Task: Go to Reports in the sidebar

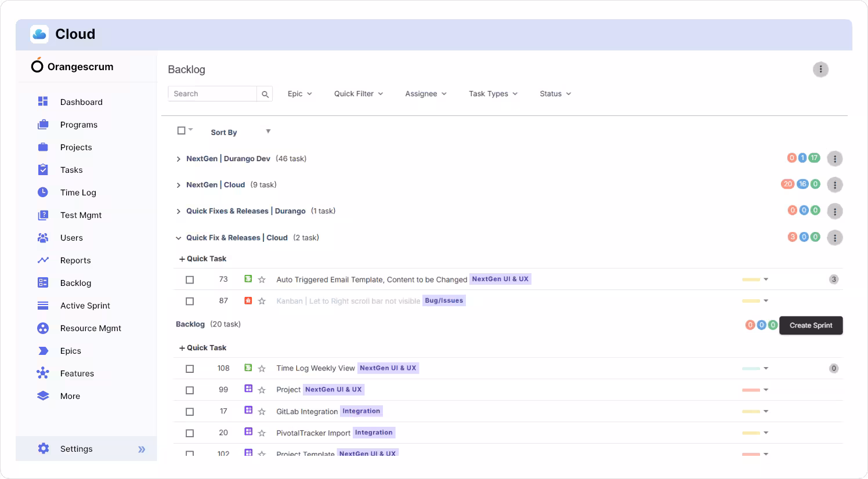Action: (x=75, y=260)
